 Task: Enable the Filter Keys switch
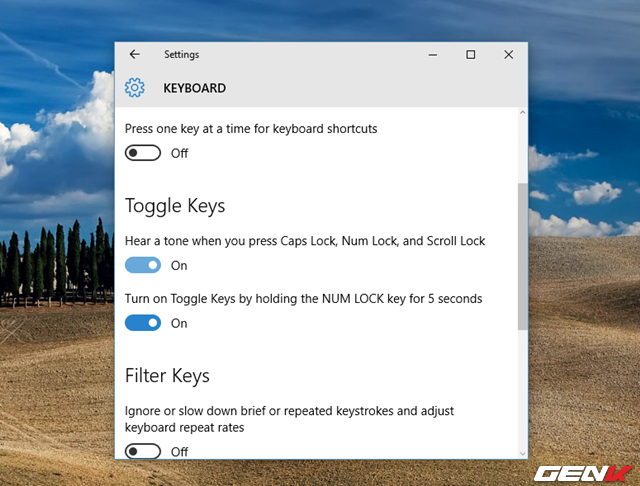tap(143, 451)
